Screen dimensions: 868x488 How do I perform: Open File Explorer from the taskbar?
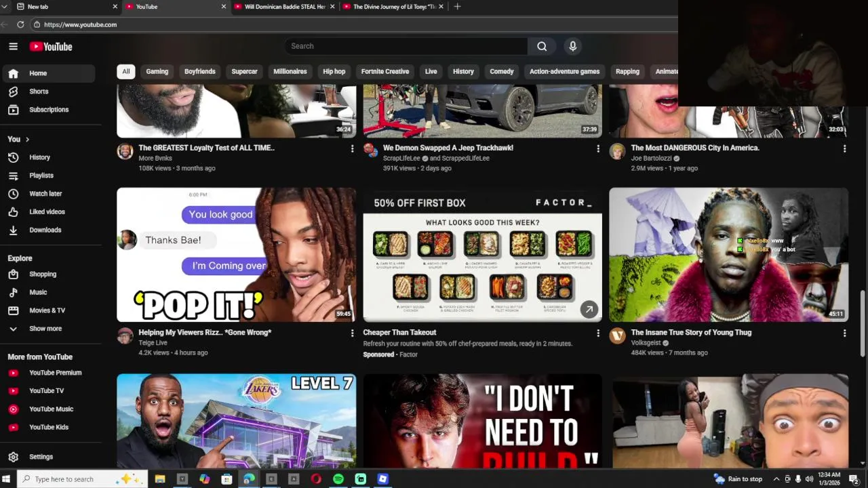tap(160, 479)
